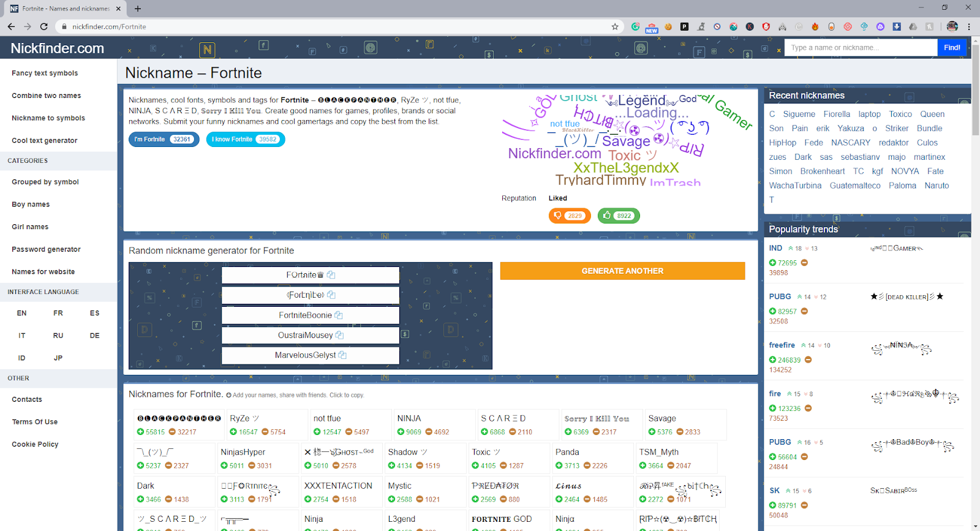Open the black P extension icon
This screenshot has height=531, width=980.
[684, 26]
